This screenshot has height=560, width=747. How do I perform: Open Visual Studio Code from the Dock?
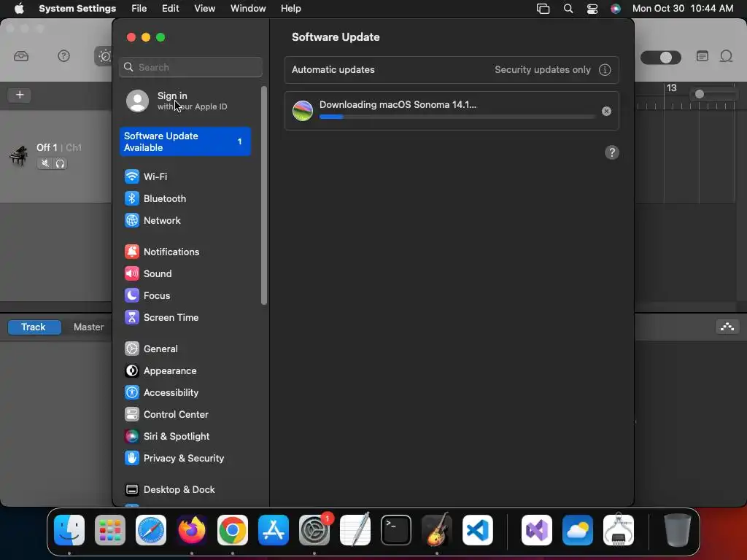coord(478,530)
